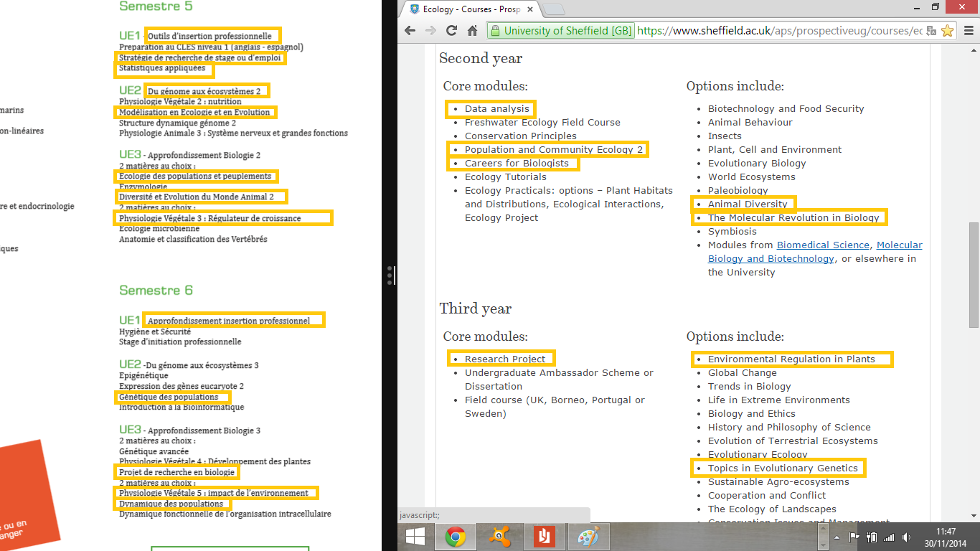
Task: Open the Action Center flag icon
Action: (854, 537)
